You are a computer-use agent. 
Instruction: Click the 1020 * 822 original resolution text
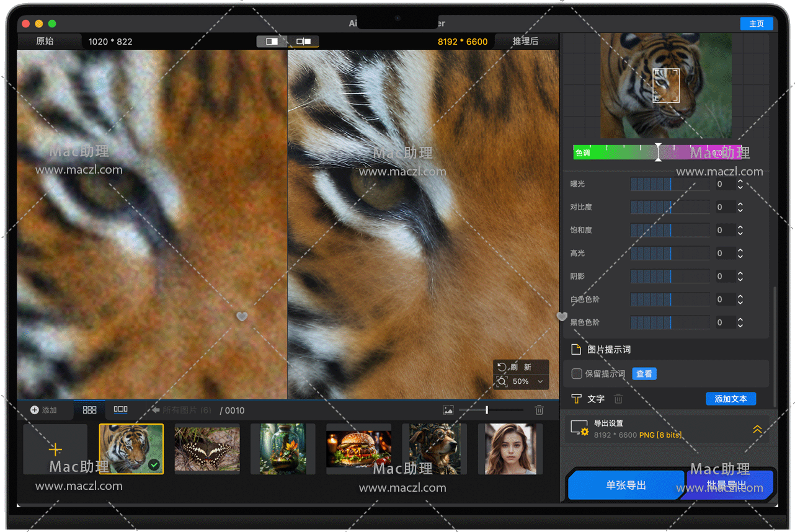pyautogui.click(x=110, y=42)
